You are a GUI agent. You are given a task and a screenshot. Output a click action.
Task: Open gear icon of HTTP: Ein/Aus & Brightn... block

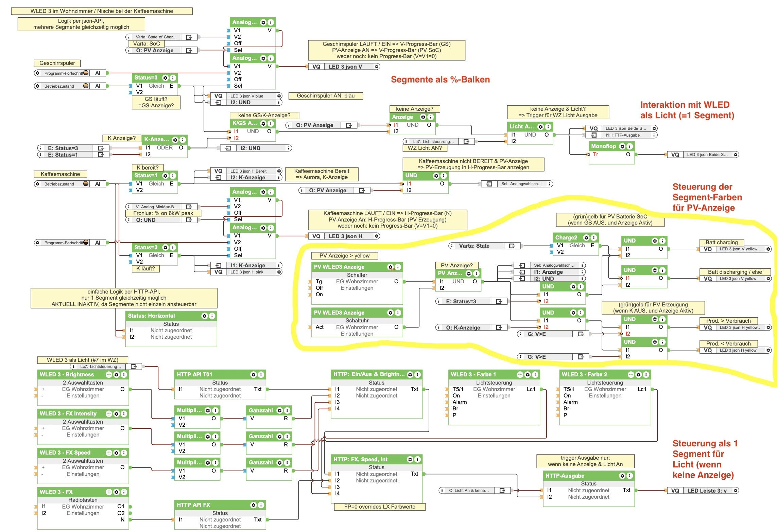click(x=410, y=375)
